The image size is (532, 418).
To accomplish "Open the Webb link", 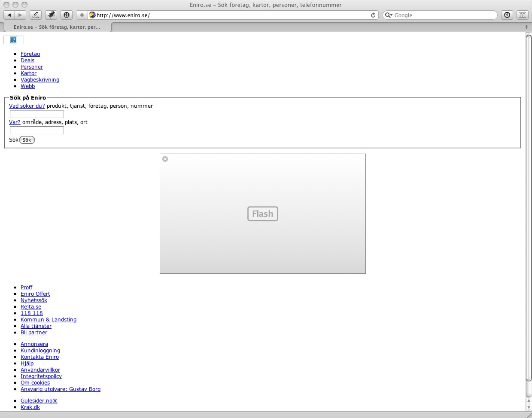I will (x=27, y=86).
